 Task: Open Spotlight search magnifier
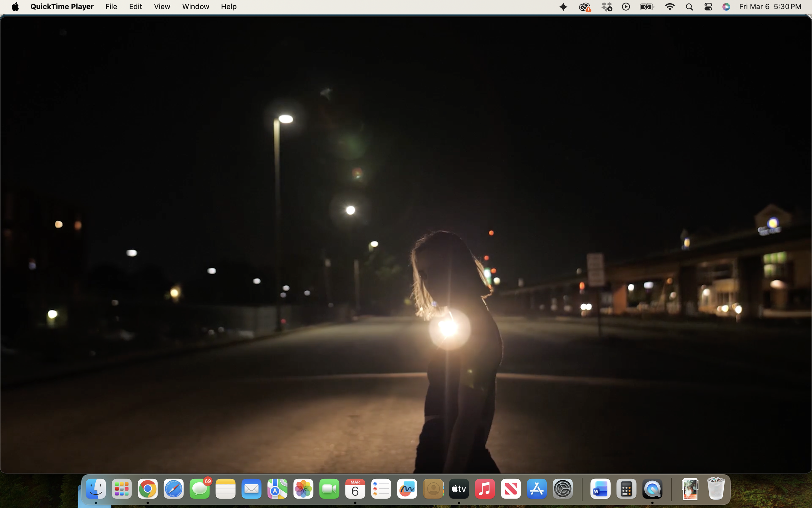click(689, 7)
